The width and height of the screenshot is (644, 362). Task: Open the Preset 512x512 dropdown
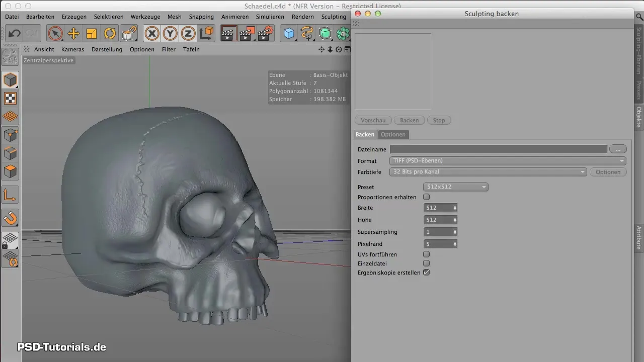(456, 187)
